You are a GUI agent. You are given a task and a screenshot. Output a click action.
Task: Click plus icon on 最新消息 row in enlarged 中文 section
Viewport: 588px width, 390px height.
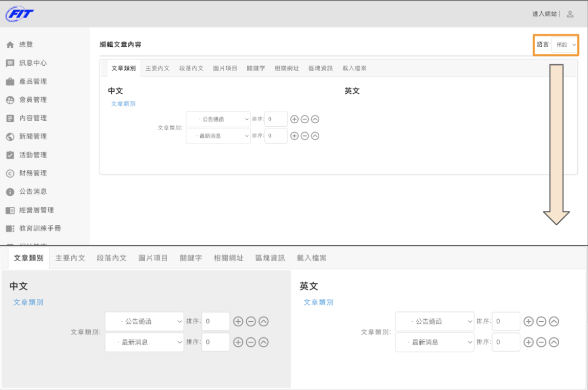(x=238, y=342)
